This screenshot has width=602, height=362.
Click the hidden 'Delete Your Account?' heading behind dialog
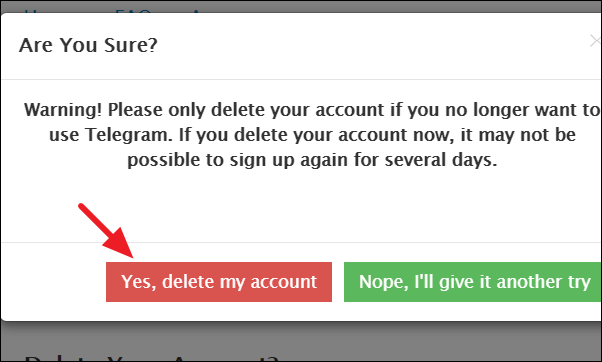click(x=151, y=358)
